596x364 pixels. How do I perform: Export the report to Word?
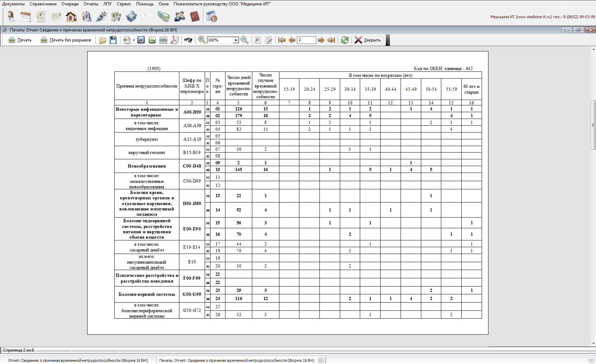[141, 40]
